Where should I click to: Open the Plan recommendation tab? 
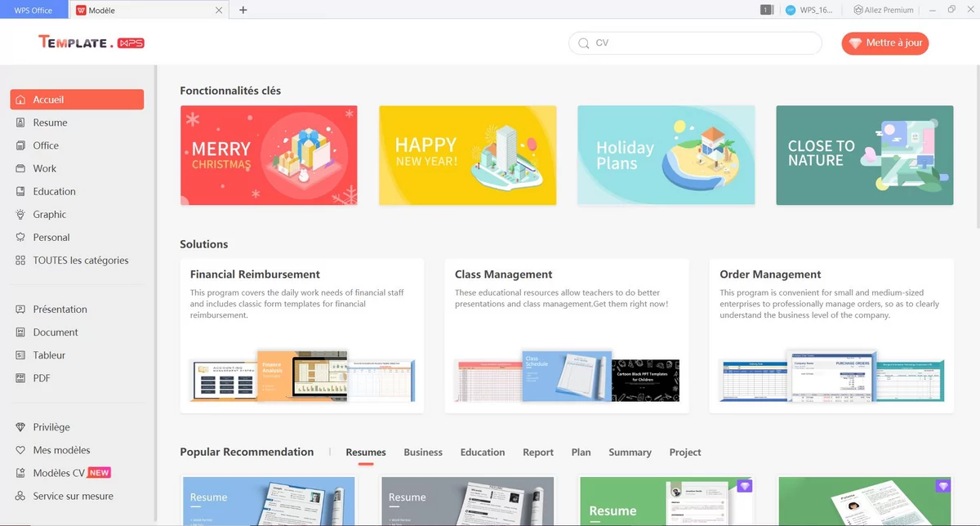[581, 452]
